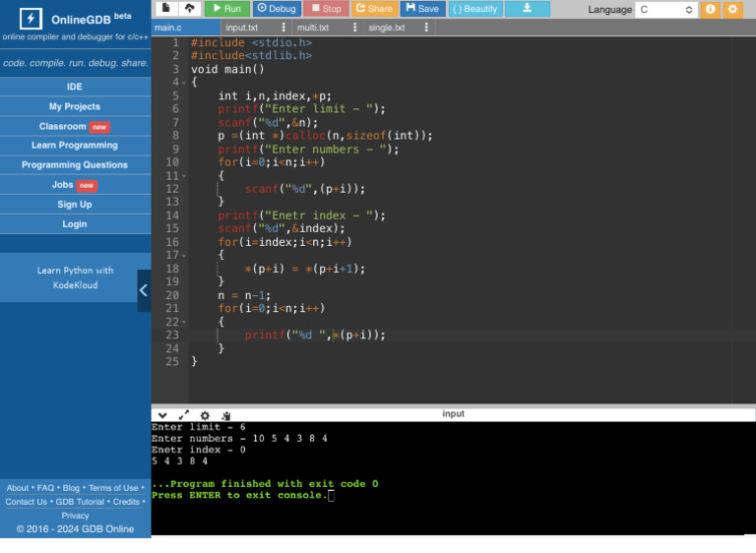Click the Upload File icon
The image size is (756, 553).
coord(189,9)
